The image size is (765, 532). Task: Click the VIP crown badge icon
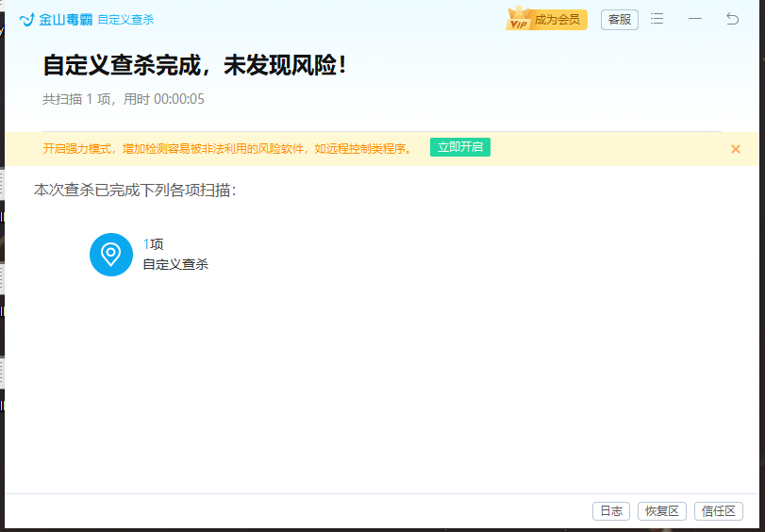(x=518, y=19)
